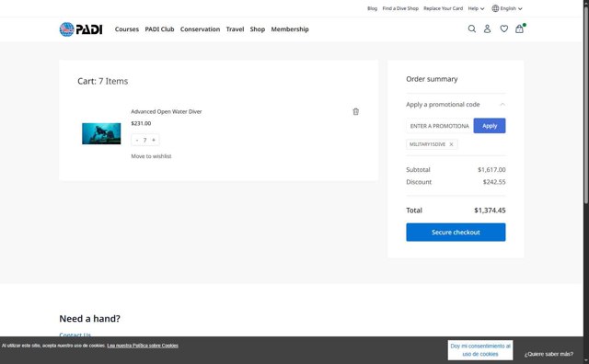This screenshot has width=589, height=364.
Task: Click the Contact Us link
Action: click(x=75, y=335)
